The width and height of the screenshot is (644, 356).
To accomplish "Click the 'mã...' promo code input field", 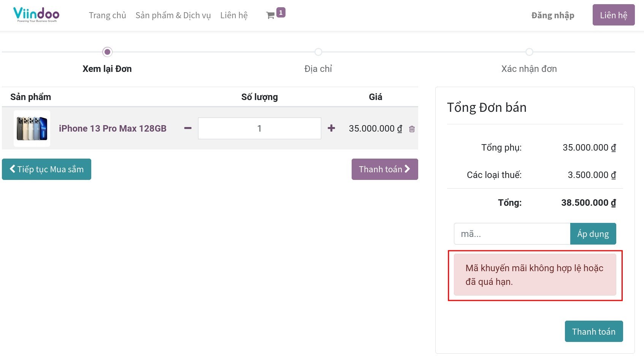I will pyautogui.click(x=511, y=234).
